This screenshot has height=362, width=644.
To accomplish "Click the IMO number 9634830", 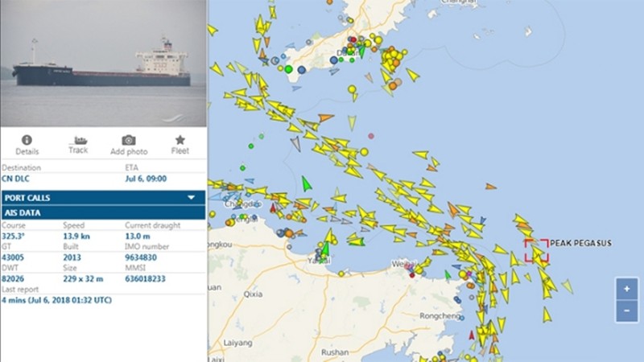I will [x=141, y=257].
